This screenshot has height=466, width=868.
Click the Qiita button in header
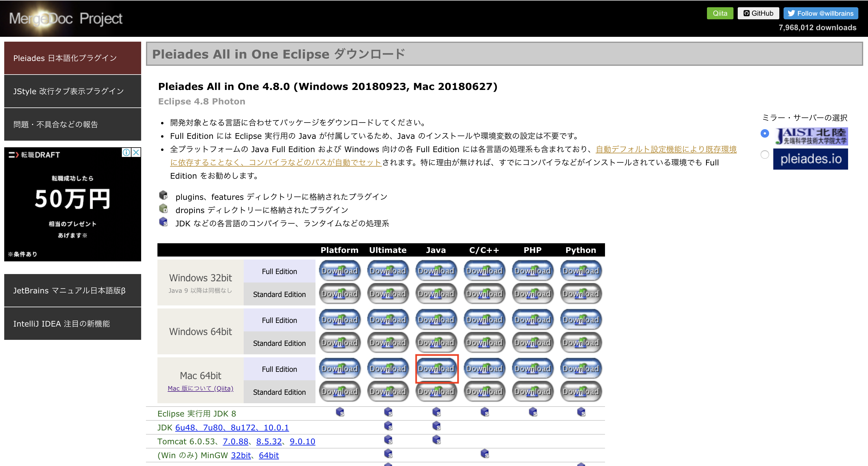click(720, 13)
